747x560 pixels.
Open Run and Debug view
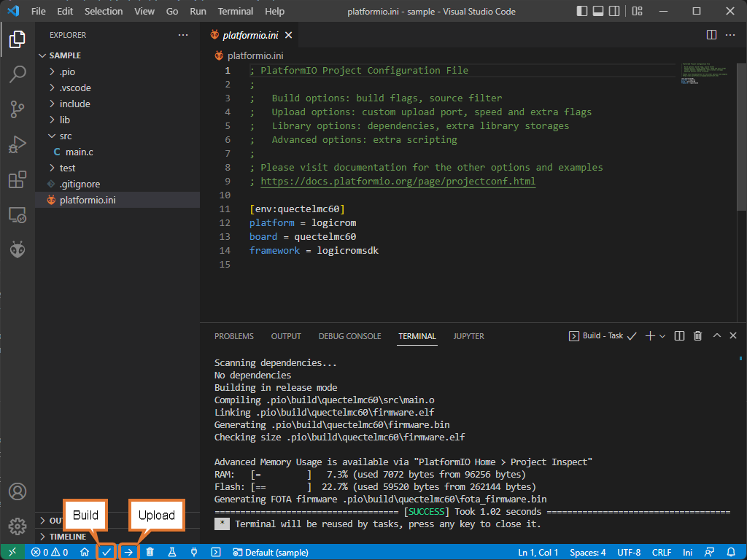coord(18,145)
